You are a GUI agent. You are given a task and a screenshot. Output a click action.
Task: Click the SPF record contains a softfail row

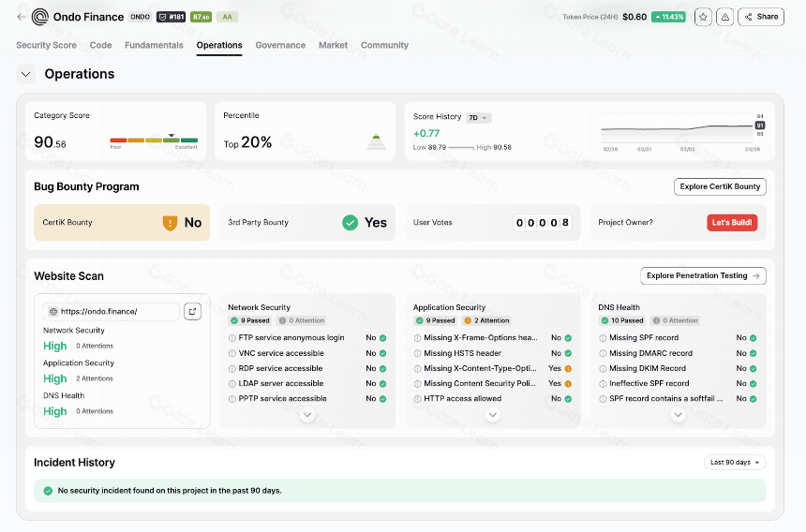[678, 398]
